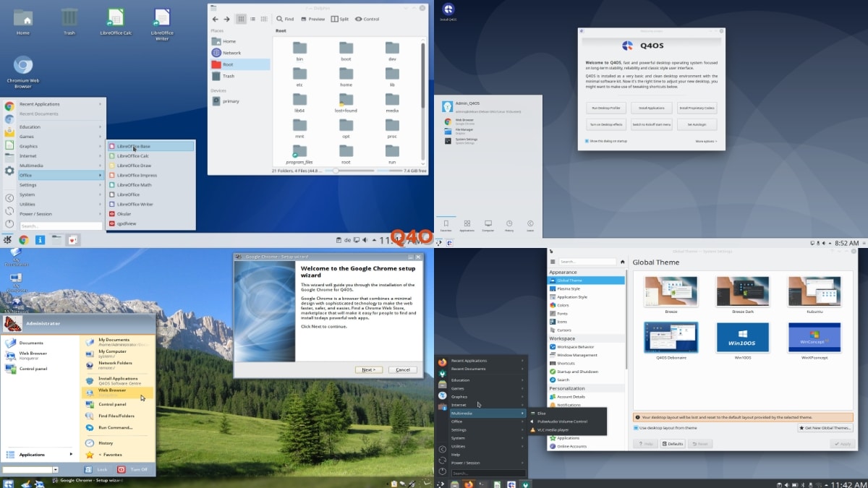Toggle Show this dialog on startup checkbox
Viewport: 868px width, 488px height.
587,141
